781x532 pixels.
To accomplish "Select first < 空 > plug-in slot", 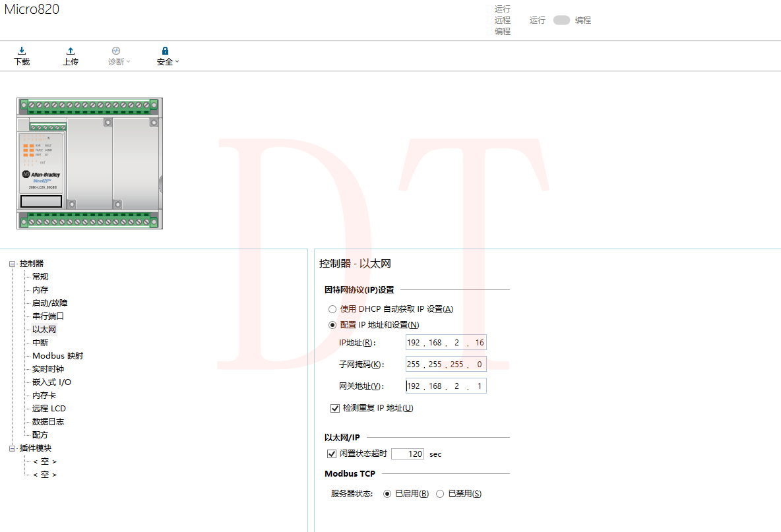I will (45, 461).
